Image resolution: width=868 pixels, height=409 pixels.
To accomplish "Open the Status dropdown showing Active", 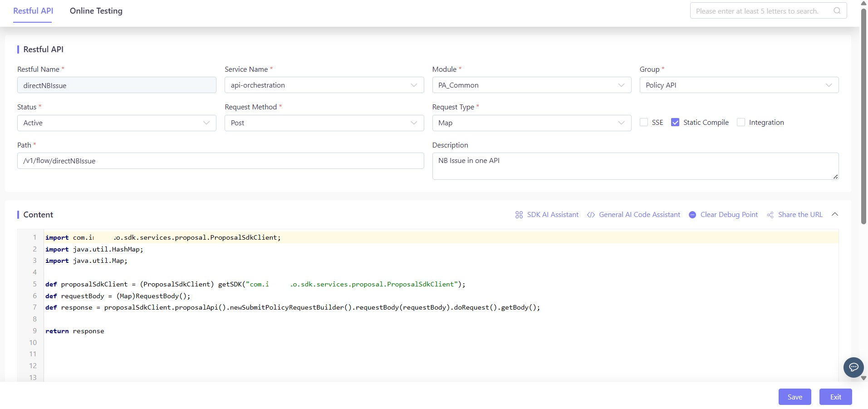I will [117, 123].
